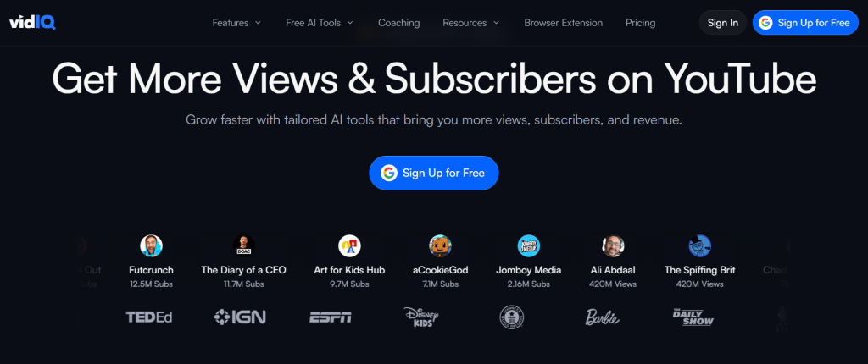Click The Spiffing Brit avatar

699,246
